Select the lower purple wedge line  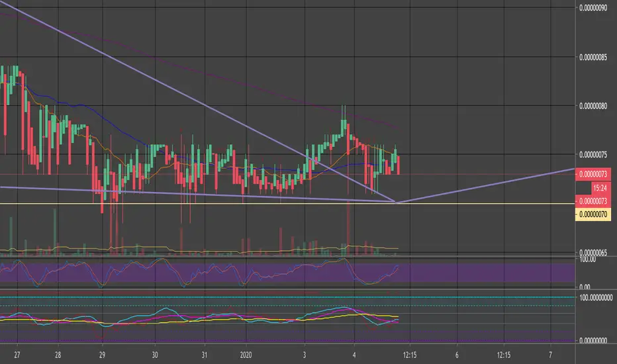click(x=197, y=194)
